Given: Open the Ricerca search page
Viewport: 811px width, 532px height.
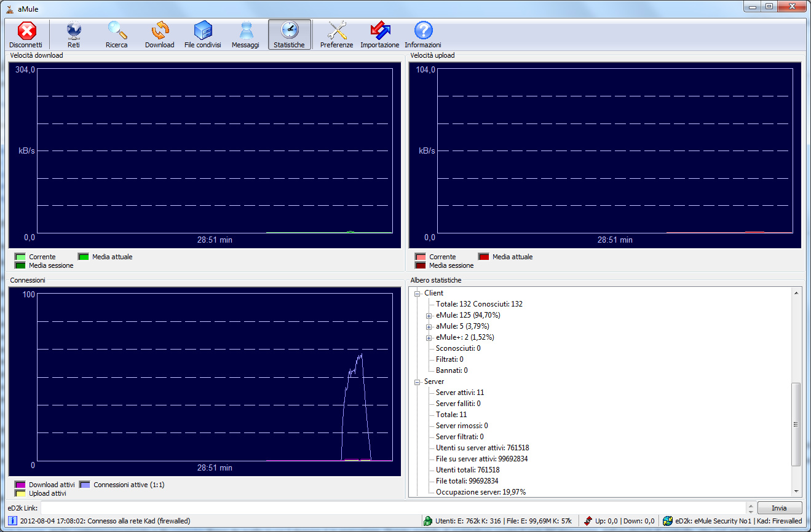Looking at the screenshot, I should (x=117, y=34).
